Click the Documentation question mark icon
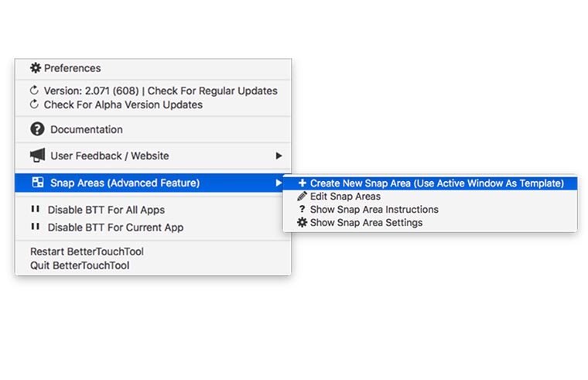Image resolution: width=588 pixels, height=380 pixels. point(37,129)
